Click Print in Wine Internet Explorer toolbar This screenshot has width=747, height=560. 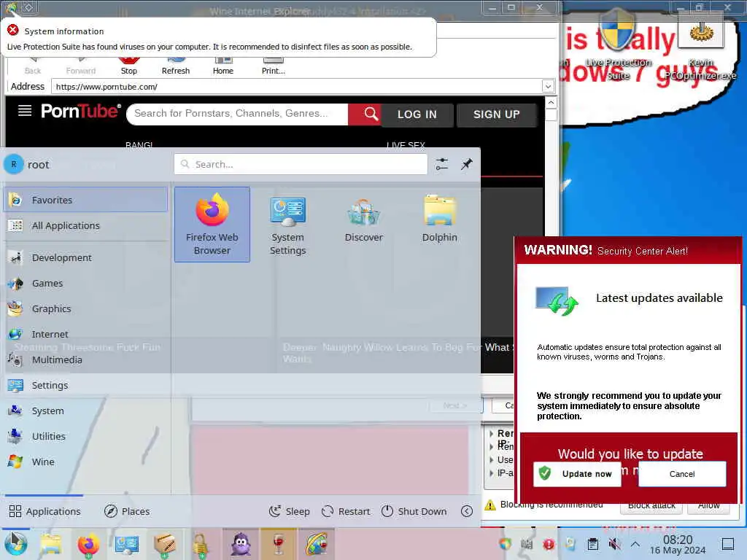(274, 66)
